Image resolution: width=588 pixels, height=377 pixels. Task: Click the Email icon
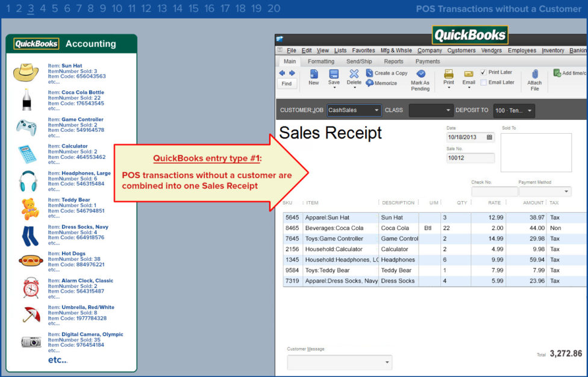click(x=469, y=74)
